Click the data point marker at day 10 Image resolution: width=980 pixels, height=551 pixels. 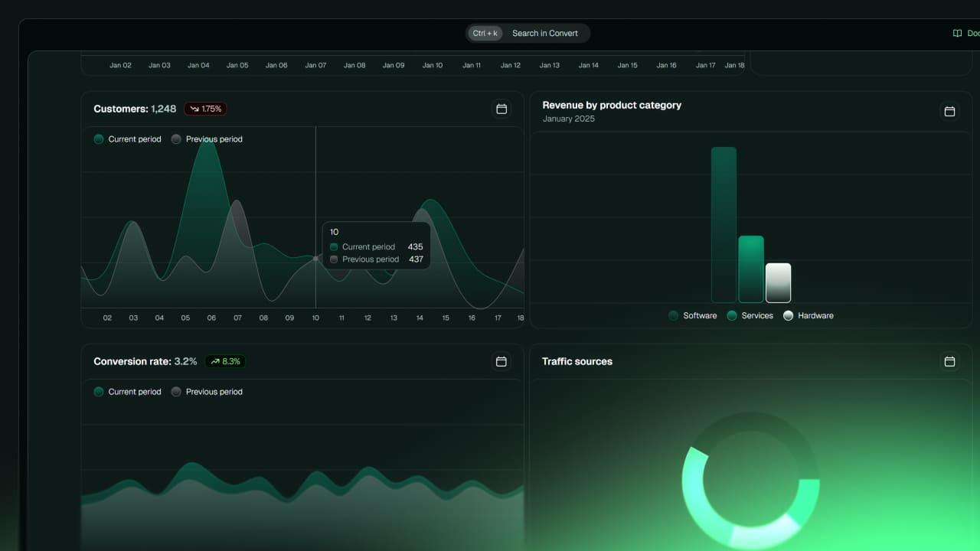[315, 259]
